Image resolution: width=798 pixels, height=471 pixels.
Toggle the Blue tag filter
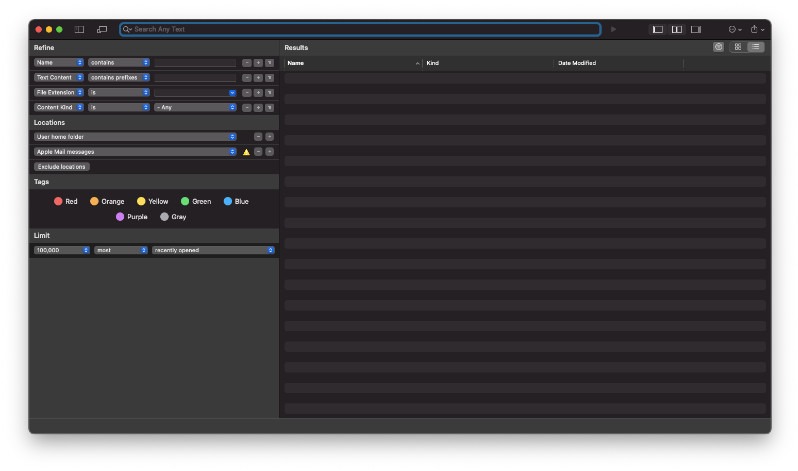click(x=236, y=202)
